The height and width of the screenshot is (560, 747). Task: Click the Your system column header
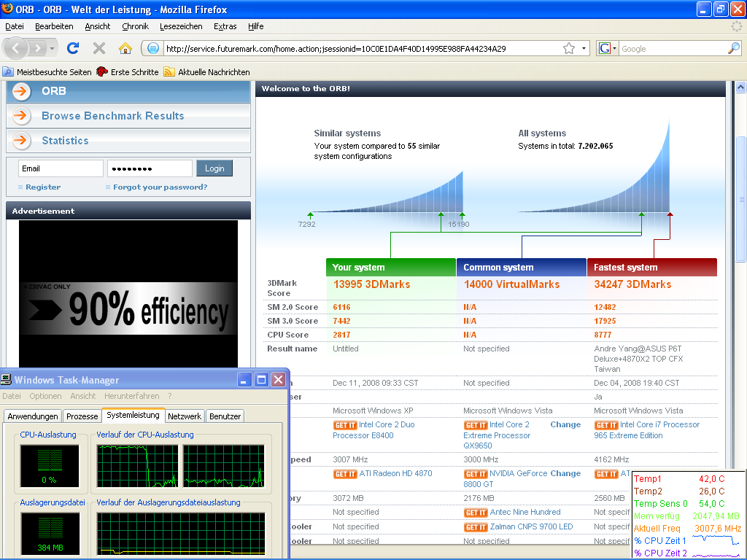[x=391, y=267]
